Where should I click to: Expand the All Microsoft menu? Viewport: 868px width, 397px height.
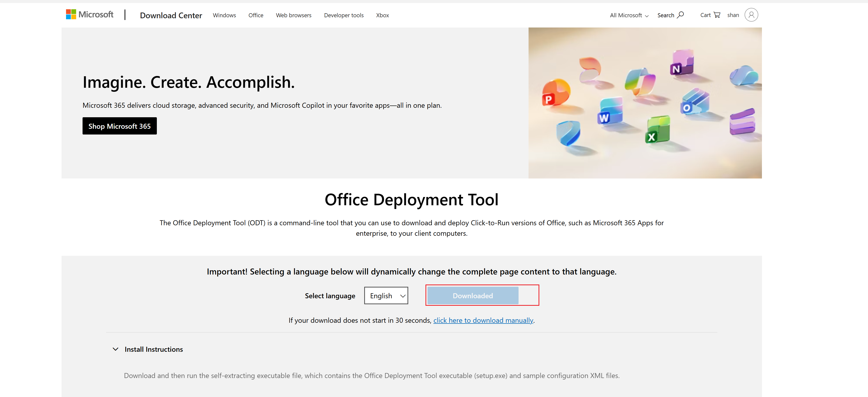coord(629,15)
